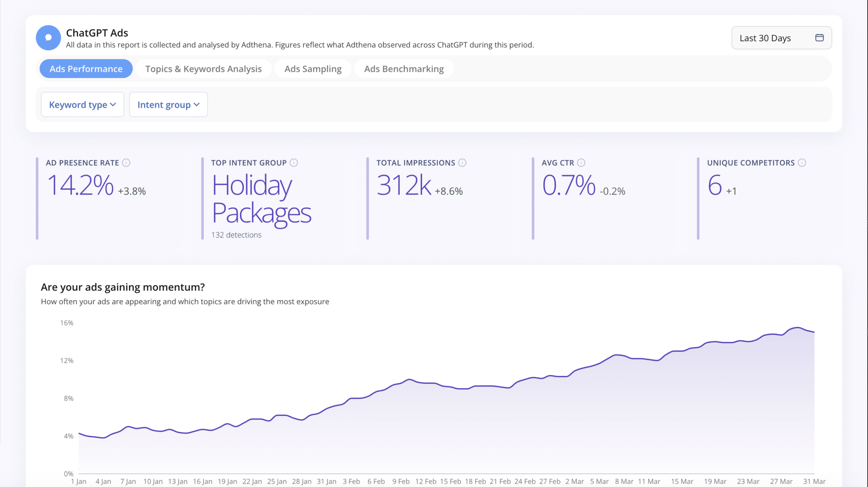Switch to the Ads Performance tab

coord(86,69)
